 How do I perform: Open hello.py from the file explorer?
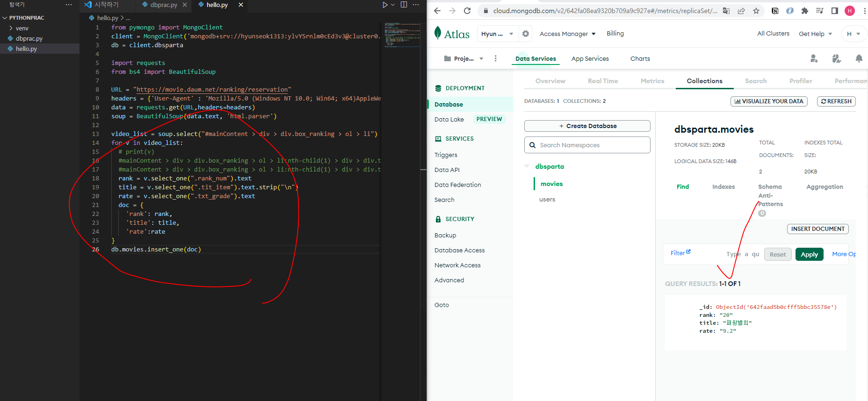pyautogui.click(x=26, y=49)
